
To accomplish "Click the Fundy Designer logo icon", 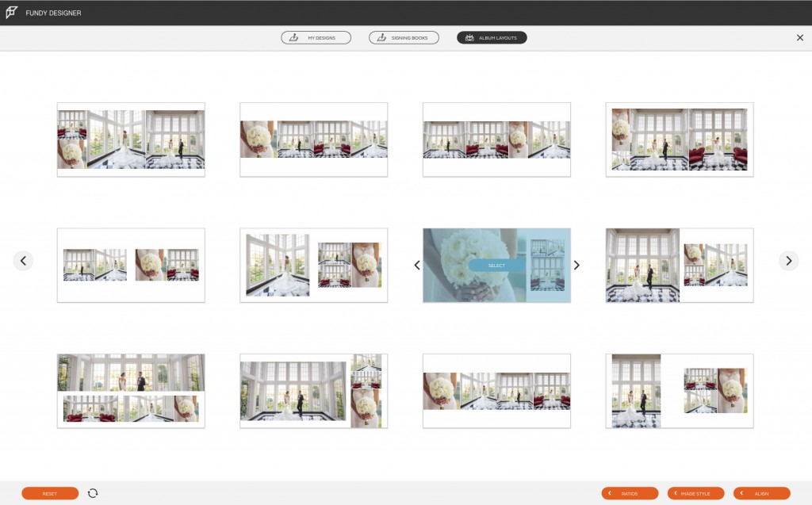I will click(x=12, y=13).
